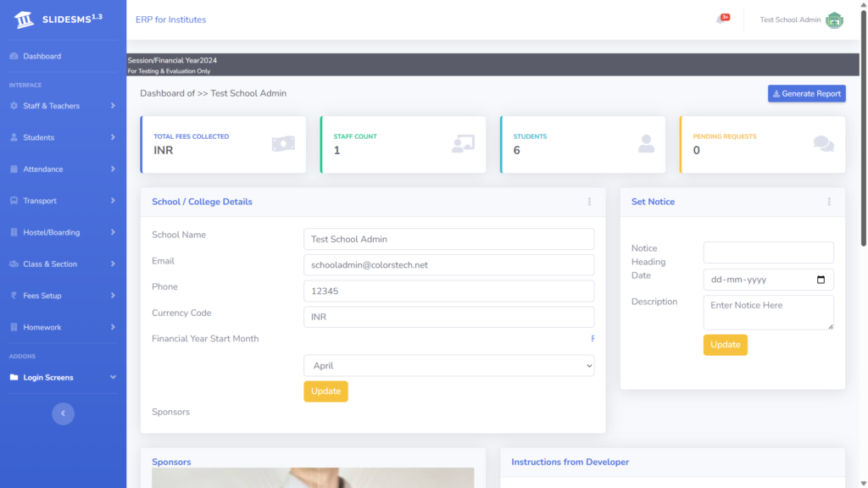Click the School Name input field
868x488 pixels.
point(449,239)
